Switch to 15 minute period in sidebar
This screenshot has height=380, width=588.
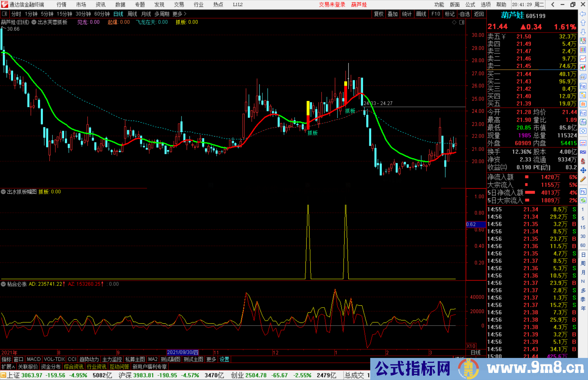(583, 227)
